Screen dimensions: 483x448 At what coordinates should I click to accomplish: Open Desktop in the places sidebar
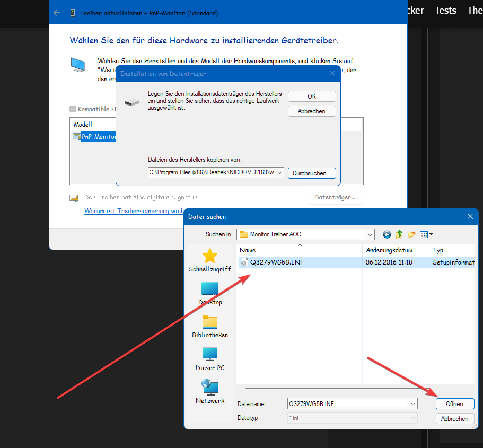[x=210, y=294]
